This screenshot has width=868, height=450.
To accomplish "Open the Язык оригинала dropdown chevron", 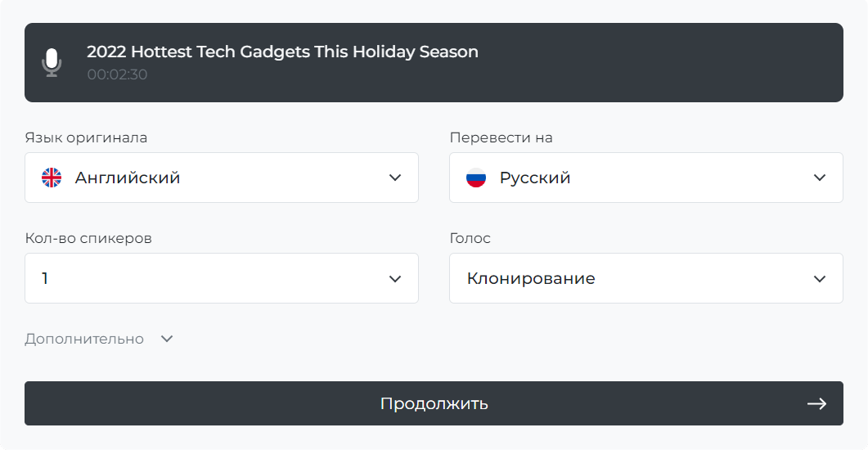I will (395, 178).
